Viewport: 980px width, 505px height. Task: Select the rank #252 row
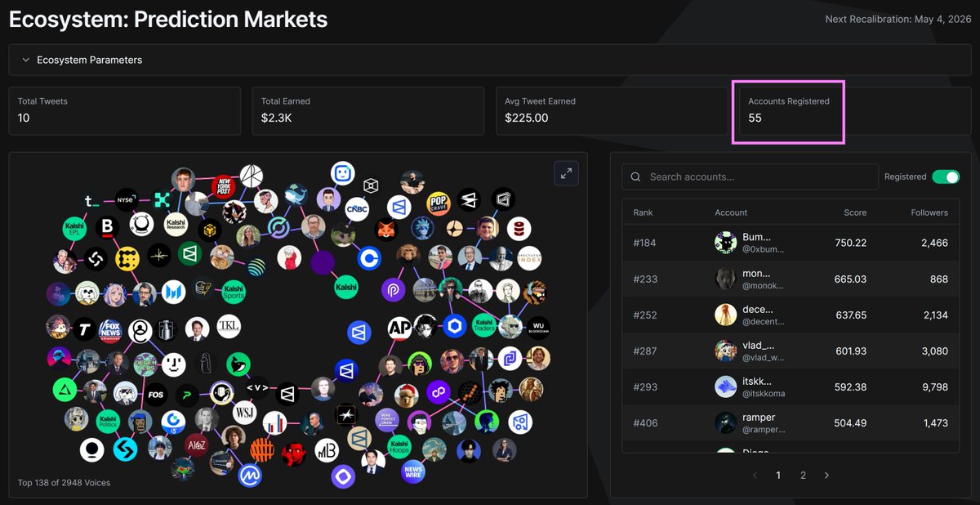(x=791, y=315)
